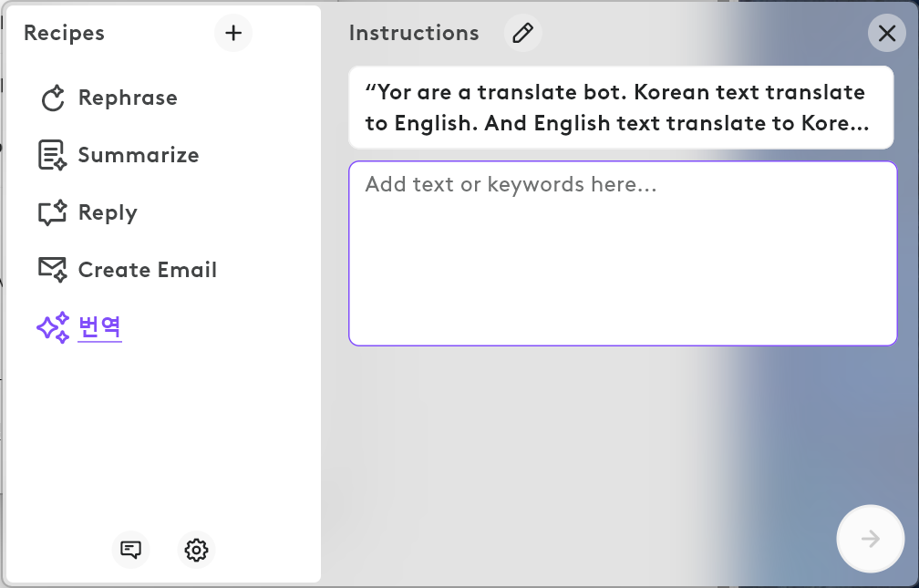Viewport: 919px width, 588px height.
Task: Click the sparkle icon beside 번역
Action: pyautogui.click(x=53, y=327)
